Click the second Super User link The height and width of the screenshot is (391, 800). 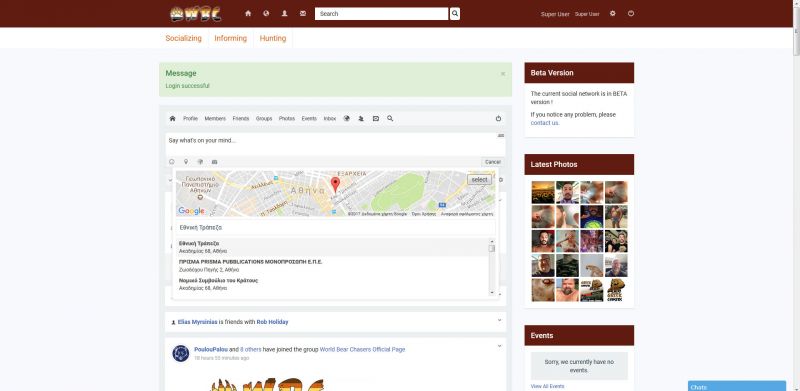pos(587,14)
